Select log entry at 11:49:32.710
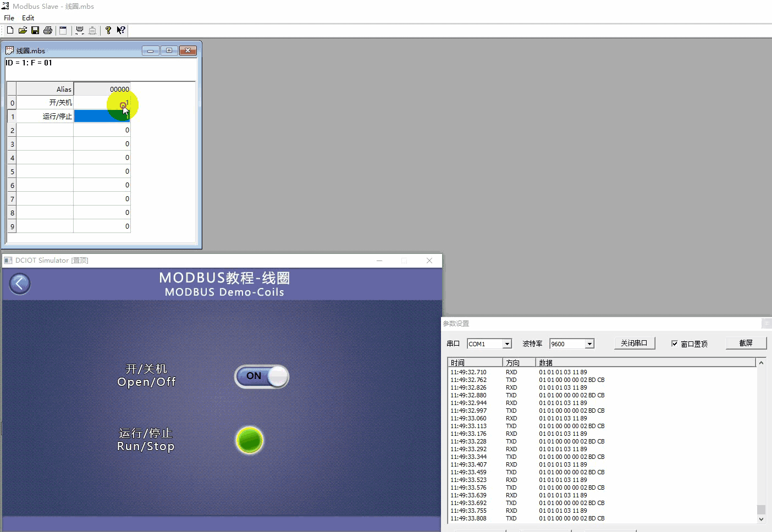 coord(602,372)
